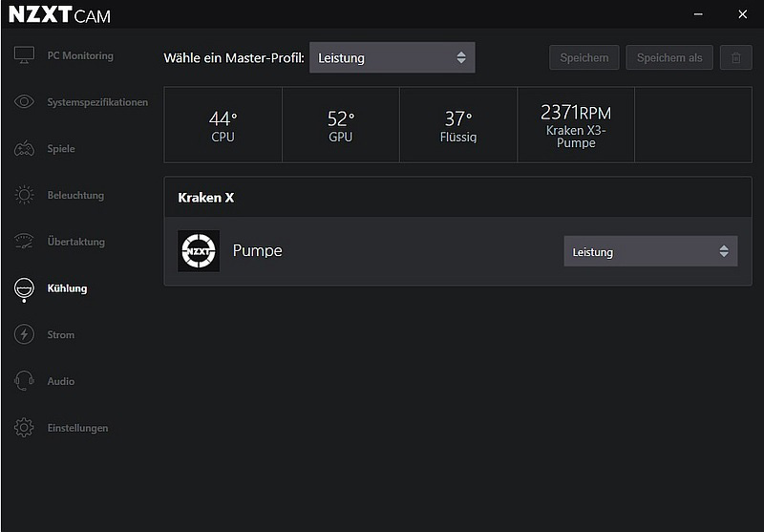This screenshot has width=764, height=532.
Task: Click the Speichern als button
Action: 669,57
